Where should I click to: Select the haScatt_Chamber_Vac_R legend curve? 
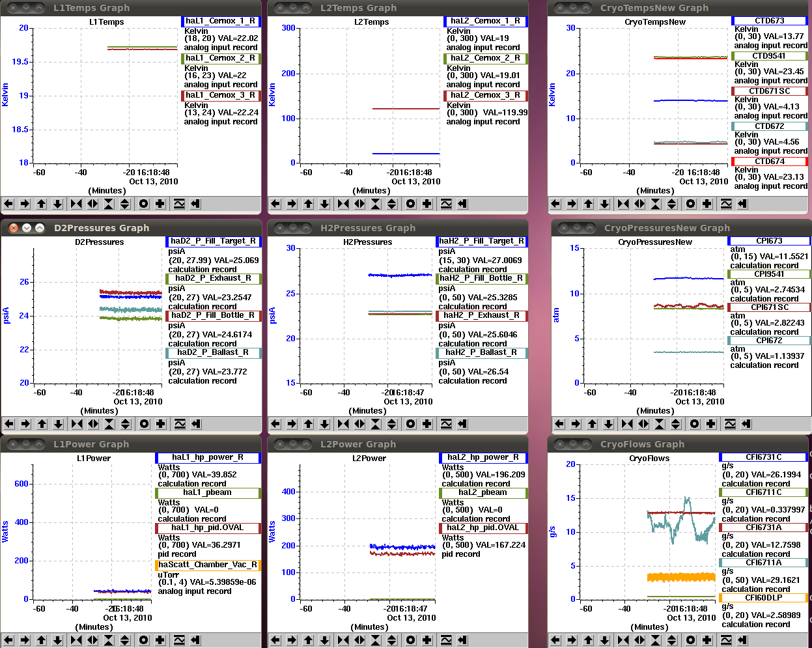tap(208, 565)
